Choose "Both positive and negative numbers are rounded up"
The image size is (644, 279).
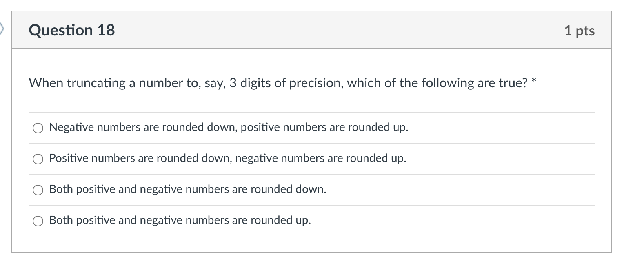tap(38, 221)
